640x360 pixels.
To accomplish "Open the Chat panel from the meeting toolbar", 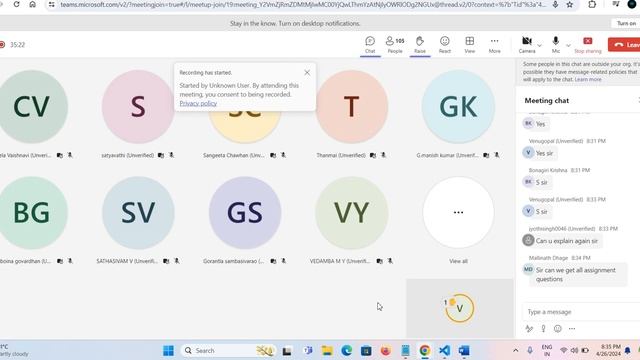I will pyautogui.click(x=370, y=45).
